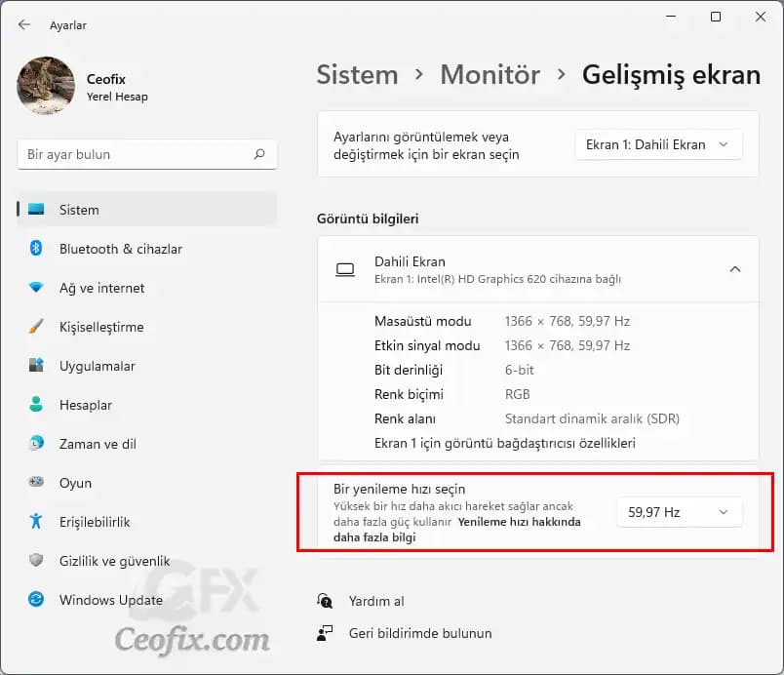Click the Oyun gamepad icon
Viewport: 784px width, 675px height.
(36, 483)
